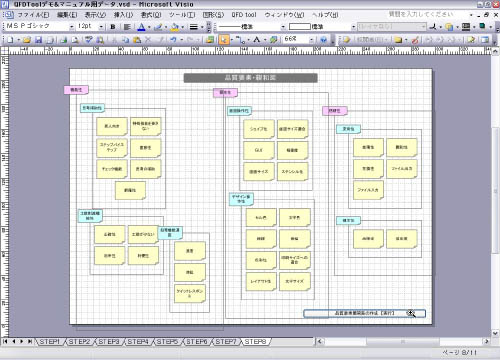Select the GUI sticky note shape
500x360 pixels.
pos(259,150)
